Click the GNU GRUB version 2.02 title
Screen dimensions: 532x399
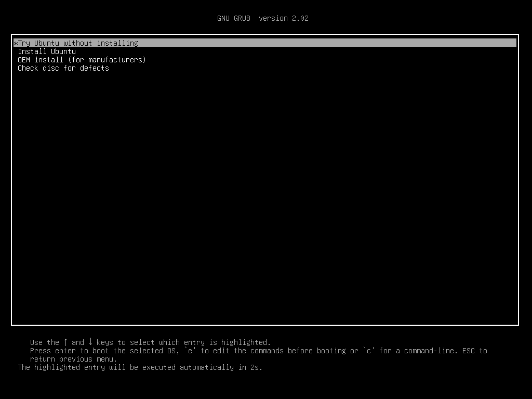coord(263,18)
